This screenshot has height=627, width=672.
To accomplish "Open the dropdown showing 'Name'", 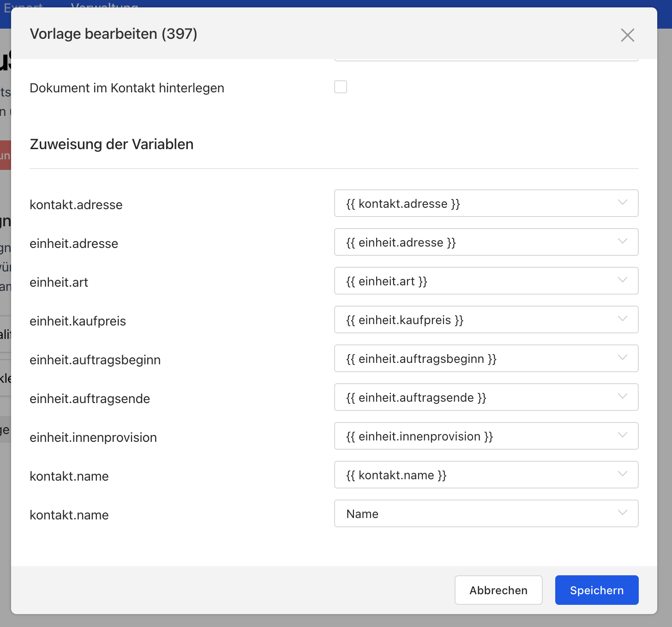I will (486, 513).
